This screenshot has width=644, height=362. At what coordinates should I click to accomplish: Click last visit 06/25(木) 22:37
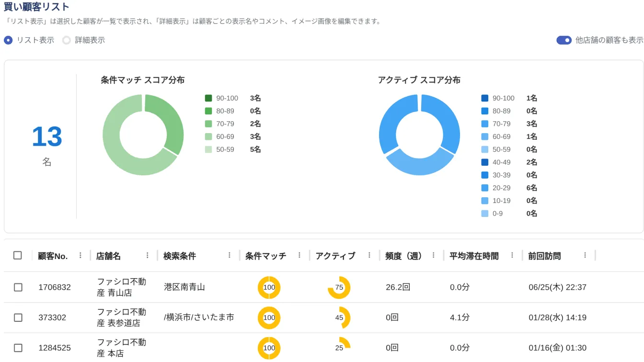(x=557, y=287)
